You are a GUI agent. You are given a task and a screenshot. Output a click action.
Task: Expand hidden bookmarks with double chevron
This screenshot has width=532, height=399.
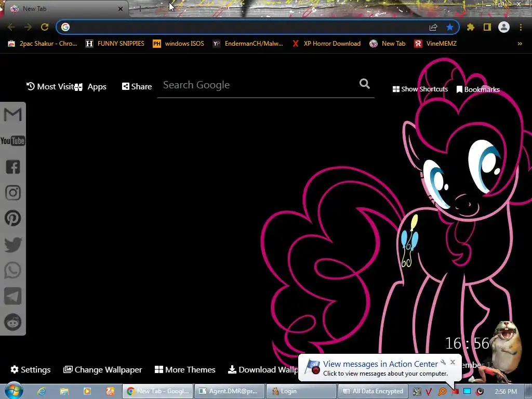point(520,44)
